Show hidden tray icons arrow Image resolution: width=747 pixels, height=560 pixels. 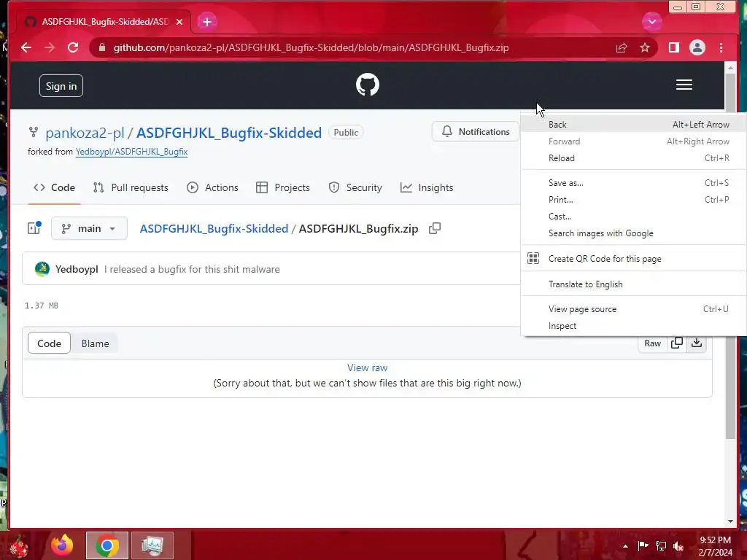click(x=625, y=546)
